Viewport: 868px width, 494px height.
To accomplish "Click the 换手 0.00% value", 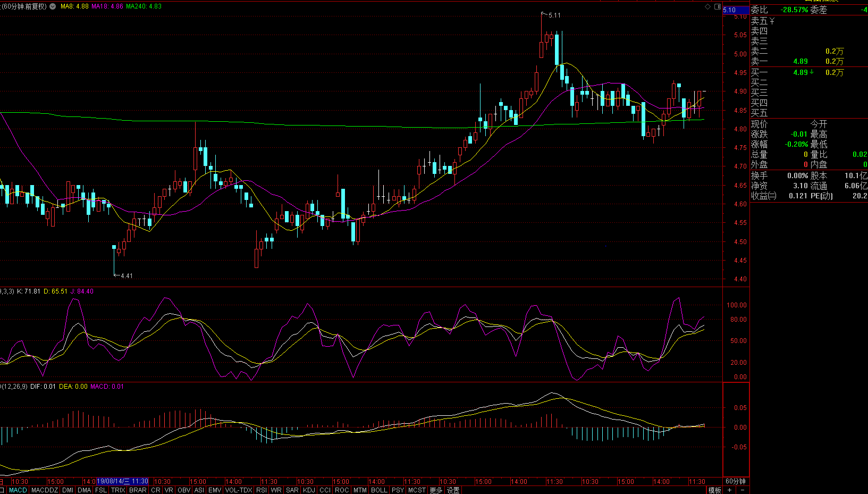I will (x=797, y=175).
